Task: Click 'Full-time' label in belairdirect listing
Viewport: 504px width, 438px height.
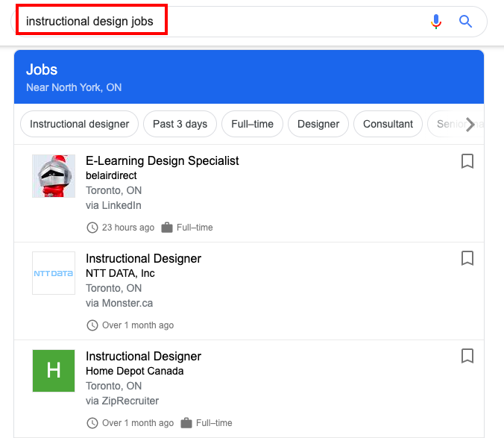Action: coord(195,228)
